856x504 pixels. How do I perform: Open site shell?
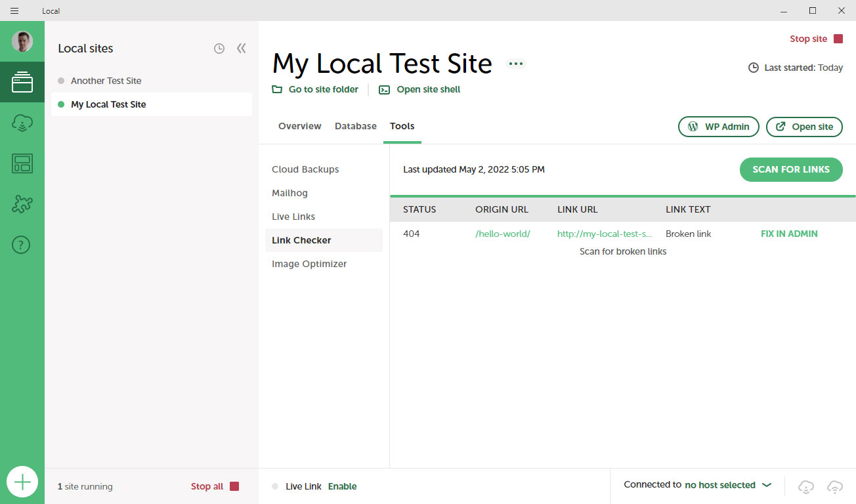[x=420, y=89]
